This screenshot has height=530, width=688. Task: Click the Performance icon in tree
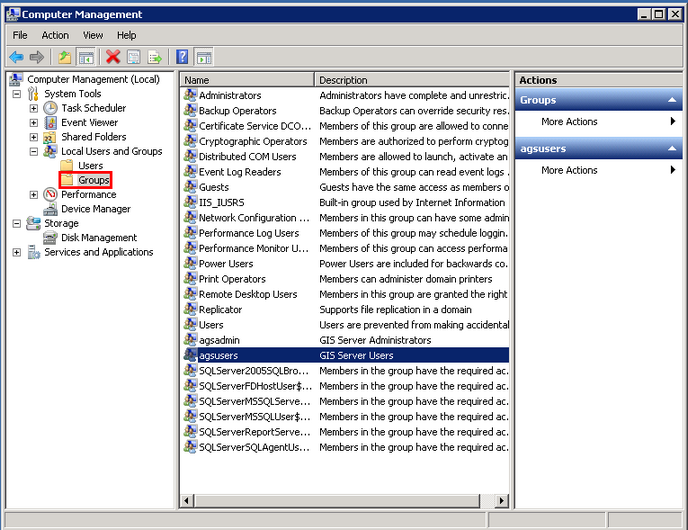pos(50,194)
